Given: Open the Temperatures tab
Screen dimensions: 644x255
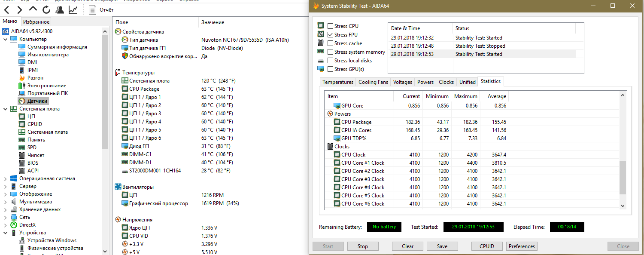Looking at the screenshot, I should pyautogui.click(x=338, y=82).
